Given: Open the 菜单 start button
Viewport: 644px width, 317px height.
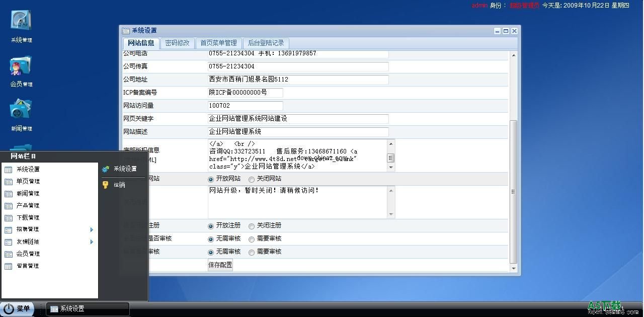Looking at the screenshot, I should click(18, 308).
